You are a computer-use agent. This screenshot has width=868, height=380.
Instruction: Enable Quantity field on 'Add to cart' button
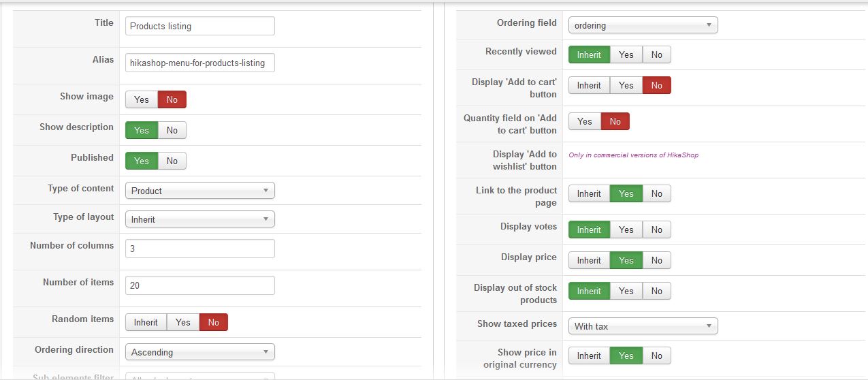pyautogui.click(x=584, y=121)
